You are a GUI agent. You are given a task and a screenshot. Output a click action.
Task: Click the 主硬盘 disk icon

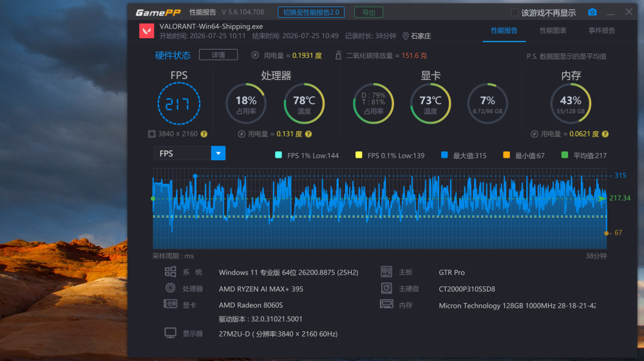pyautogui.click(x=386, y=288)
